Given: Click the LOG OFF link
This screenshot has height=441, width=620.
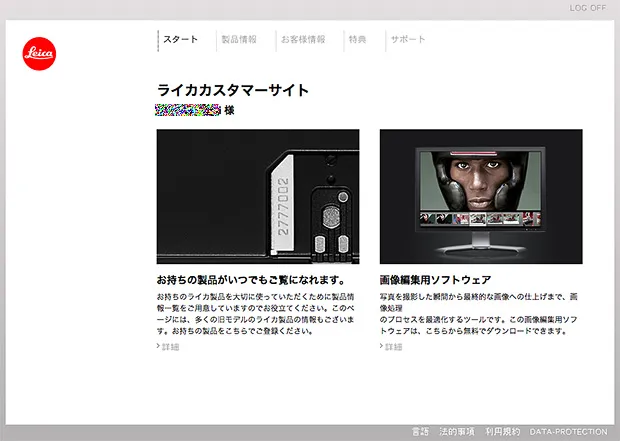Looking at the screenshot, I should (x=588, y=8).
